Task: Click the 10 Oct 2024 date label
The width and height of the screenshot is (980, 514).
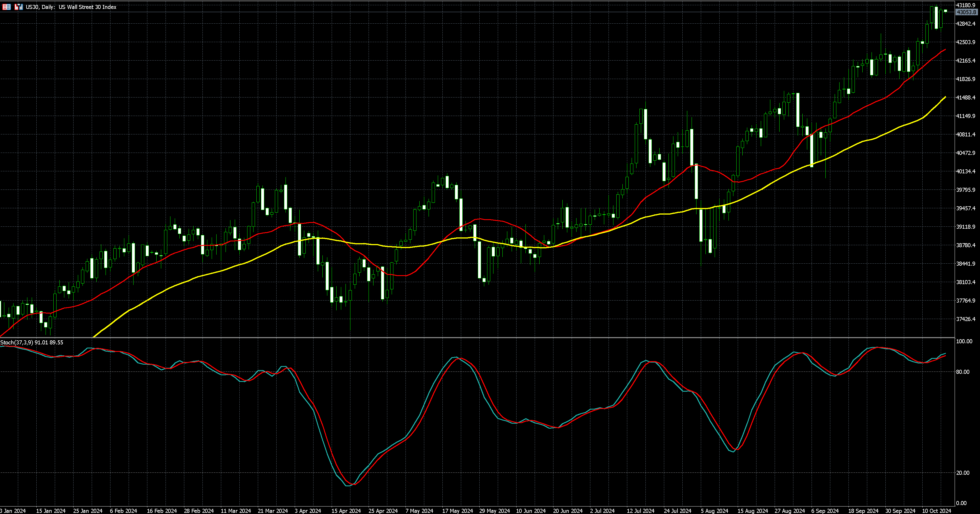Action: (936, 511)
